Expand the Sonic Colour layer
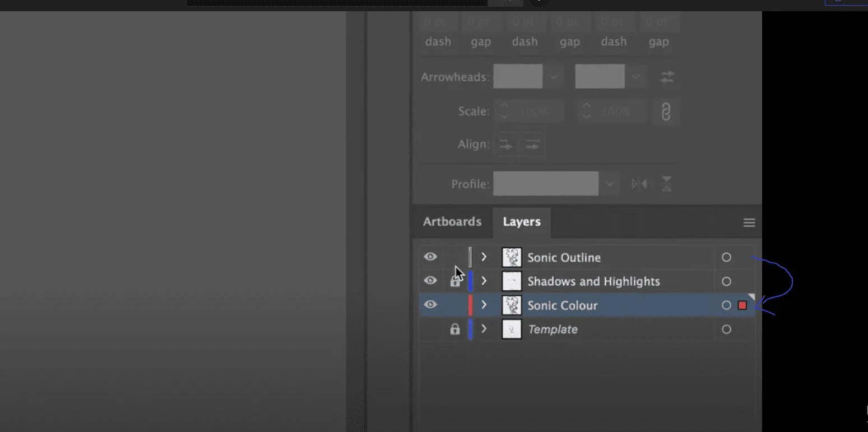Screen dimensions: 868x432 click(x=484, y=305)
